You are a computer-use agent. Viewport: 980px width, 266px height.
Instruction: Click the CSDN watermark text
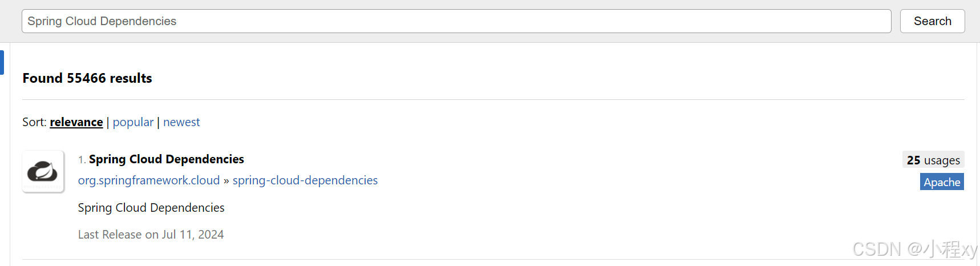(915, 249)
